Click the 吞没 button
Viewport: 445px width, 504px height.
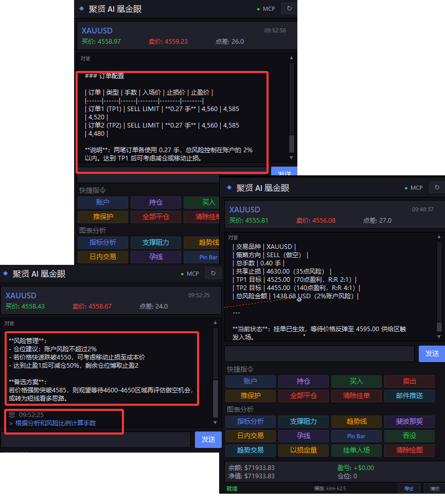(x=410, y=436)
